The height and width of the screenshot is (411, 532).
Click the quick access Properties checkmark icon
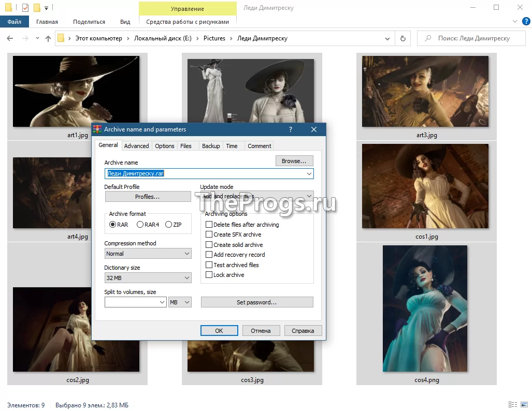(25, 7)
